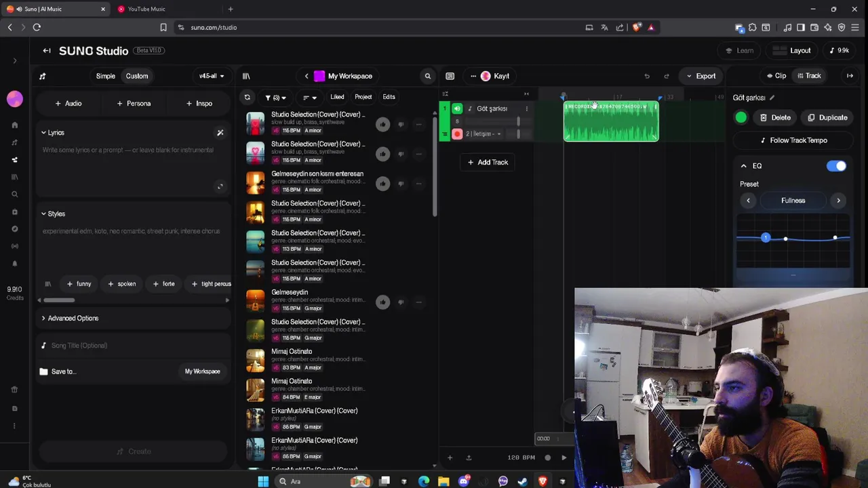The height and width of the screenshot is (488, 868).
Task: Open the input source dropdown on track
Action: (484, 134)
